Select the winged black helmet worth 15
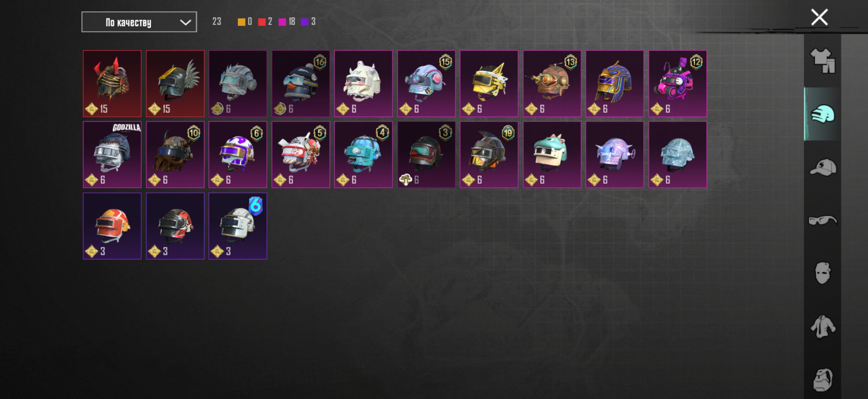The height and width of the screenshot is (399, 868). (175, 83)
